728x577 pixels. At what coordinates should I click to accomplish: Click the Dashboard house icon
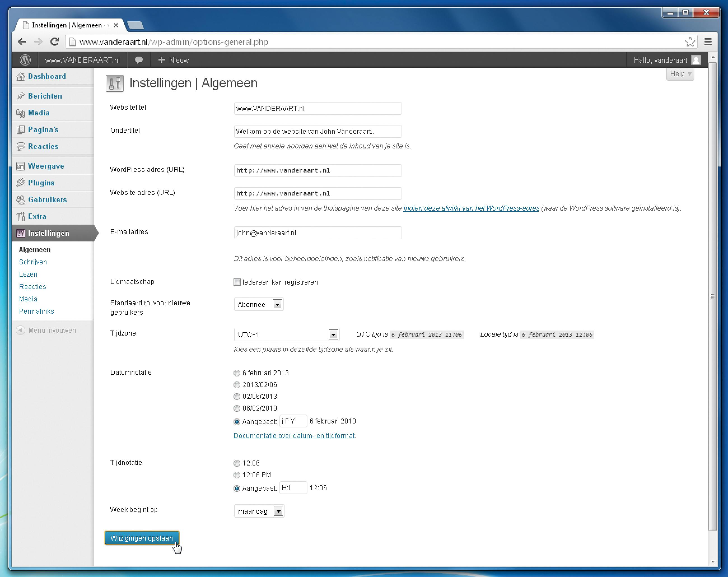(21, 77)
